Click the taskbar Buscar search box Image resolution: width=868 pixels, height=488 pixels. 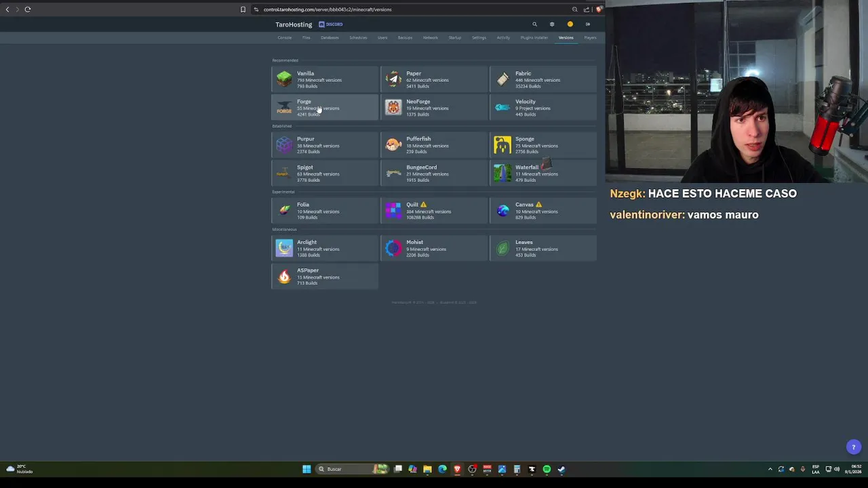pos(353,469)
